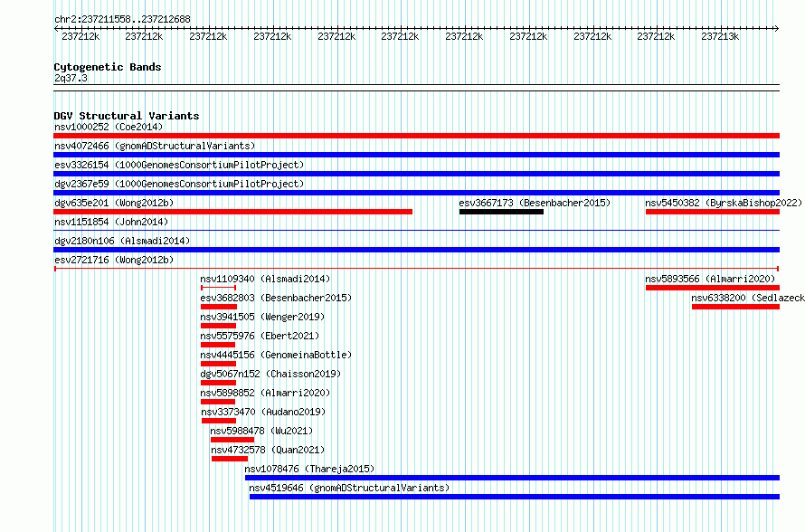Viewport: 805px width, 532px height.
Task: Select the blue dgv2180n106 variant bar
Action: click(416, 250)
